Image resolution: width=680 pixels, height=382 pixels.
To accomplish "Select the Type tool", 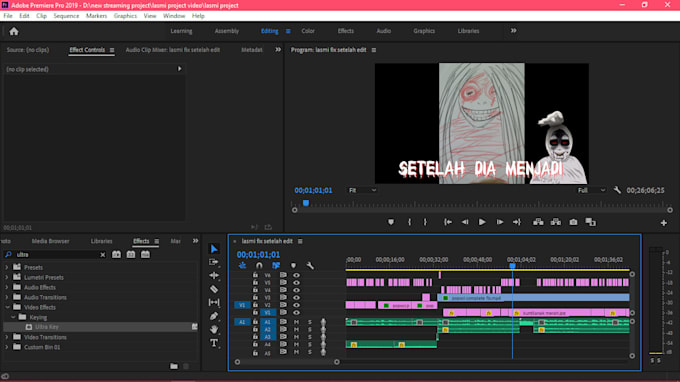I will coord(214,343).
